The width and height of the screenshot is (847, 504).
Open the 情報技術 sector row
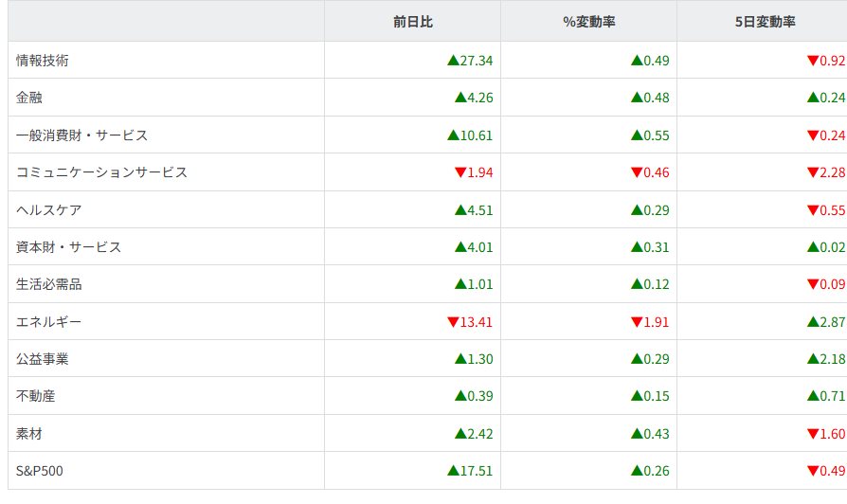[x=43, y=61]
